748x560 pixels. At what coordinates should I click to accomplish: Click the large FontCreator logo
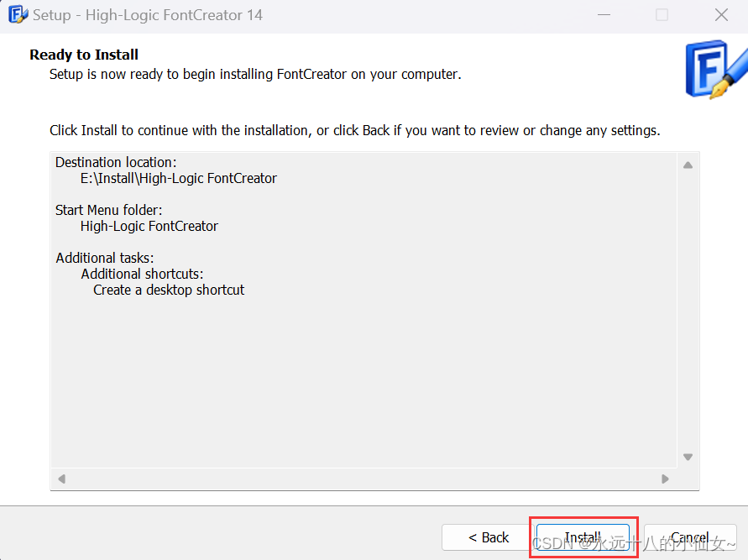[715, 69]
